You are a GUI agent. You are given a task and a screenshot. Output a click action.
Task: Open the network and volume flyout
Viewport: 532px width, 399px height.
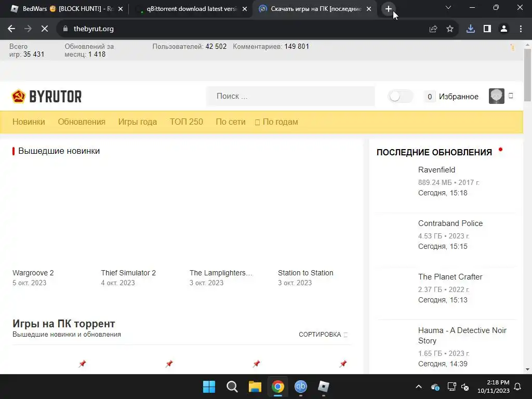coord(458,387)
